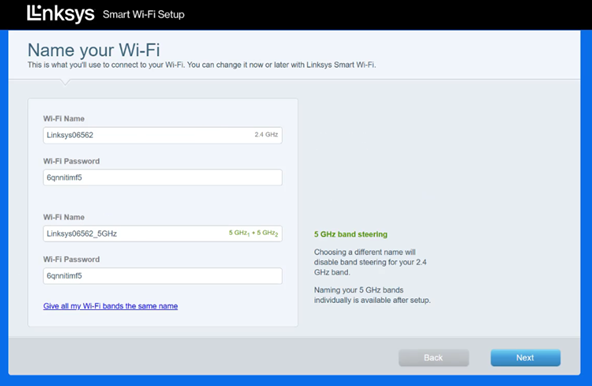Click the band steering disable notice paragraph
The image size is (592, 386).
(370, 262)
